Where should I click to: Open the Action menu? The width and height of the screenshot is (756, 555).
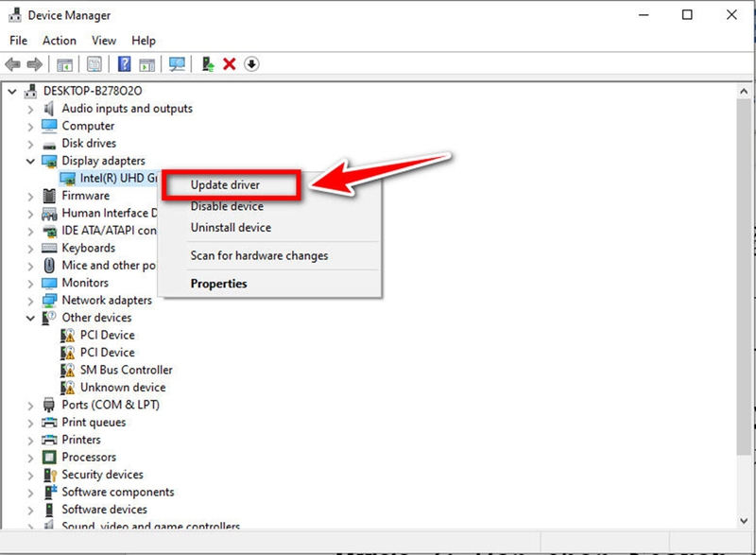coord(59,40)
